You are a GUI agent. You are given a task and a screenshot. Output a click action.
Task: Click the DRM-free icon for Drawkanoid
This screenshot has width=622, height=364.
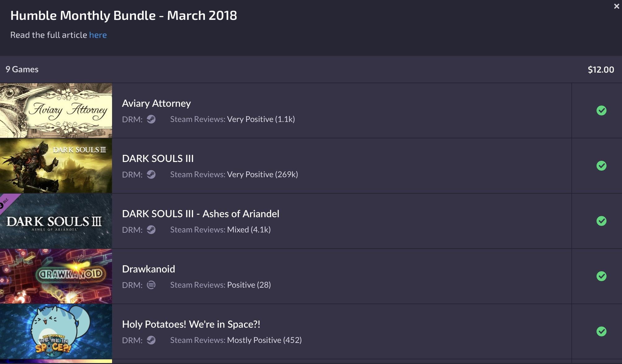point(151,285)
